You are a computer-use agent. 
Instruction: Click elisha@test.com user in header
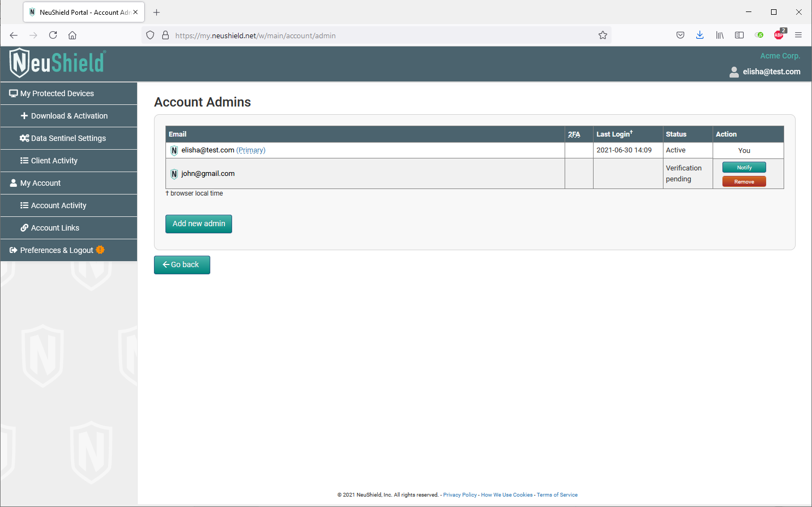tap(771, 72)
